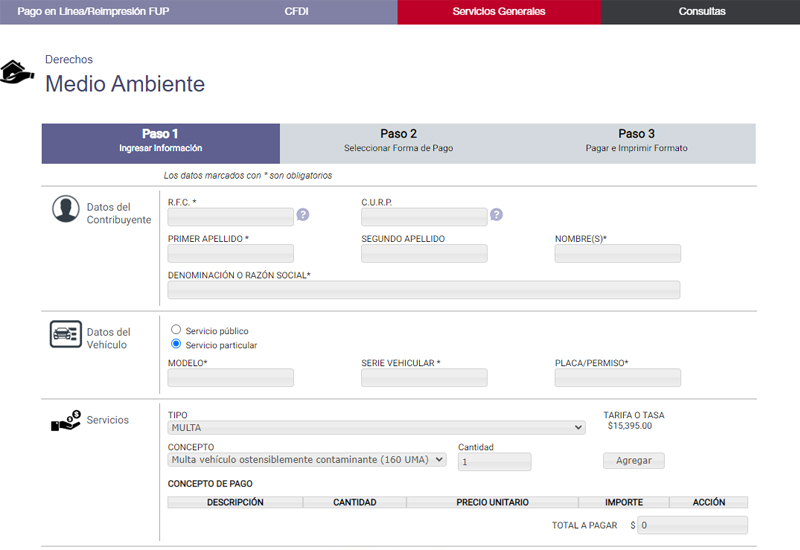Click the contributor profile silhouette icon
Screen dimensions: 800x550
click(66, 209)
